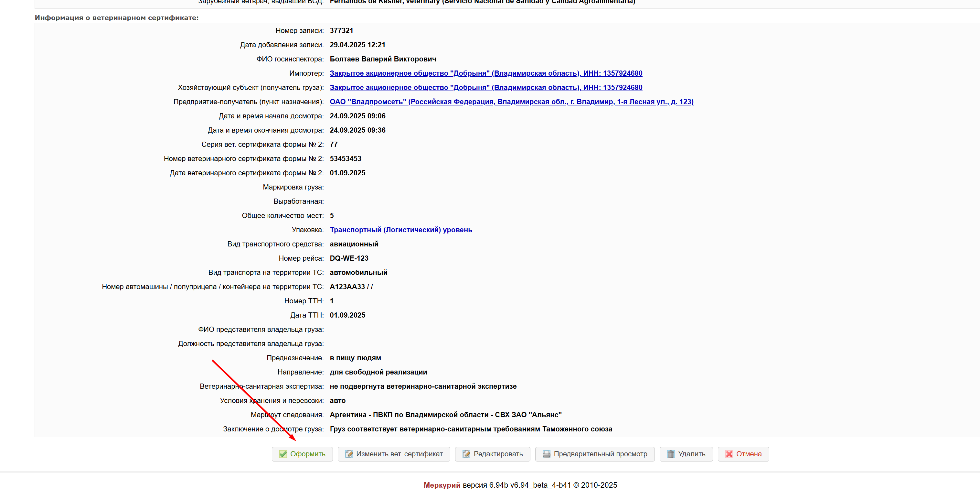Click certificate number 53453453
The width and height of the screenshot is (980, 499).
pos(345,159)
